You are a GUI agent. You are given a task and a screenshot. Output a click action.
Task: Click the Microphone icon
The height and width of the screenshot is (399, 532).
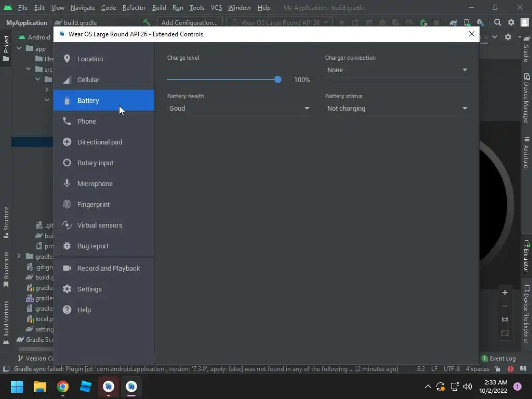coord(67,183)
